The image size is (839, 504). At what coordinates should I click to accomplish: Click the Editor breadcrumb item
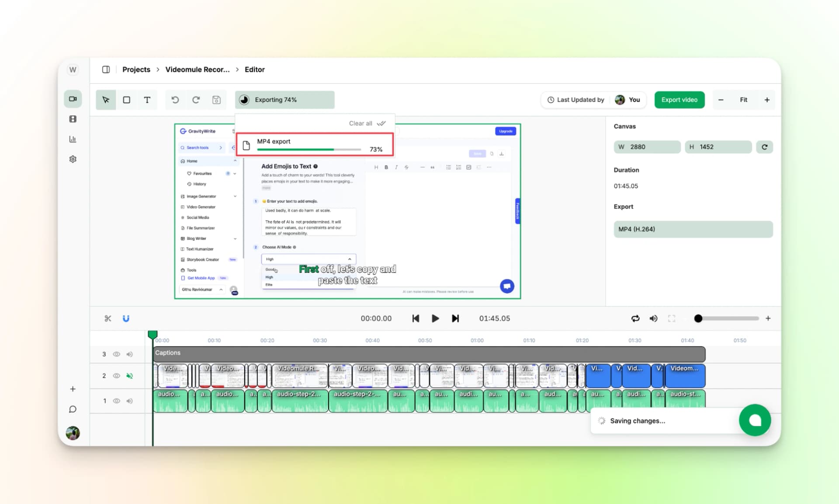tap(254, 69)
